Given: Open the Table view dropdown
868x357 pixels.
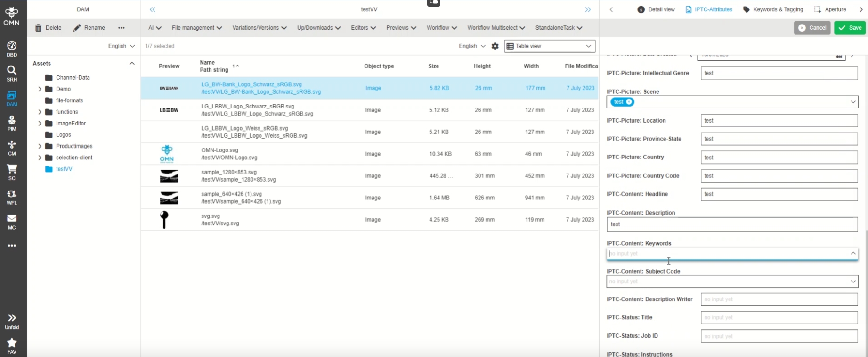Looking at the screenshot, I should click(550, 46).
